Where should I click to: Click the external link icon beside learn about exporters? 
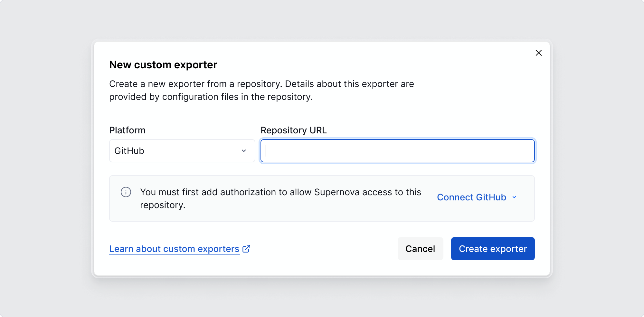246,248
